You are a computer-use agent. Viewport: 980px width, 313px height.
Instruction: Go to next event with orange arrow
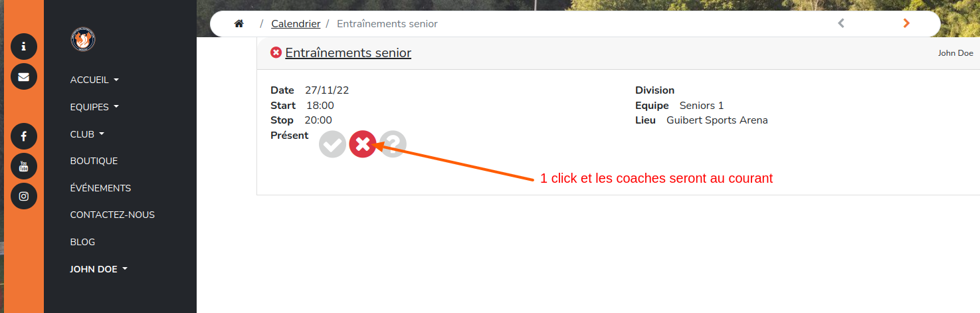pyautogui.click(x=906, y=24)
